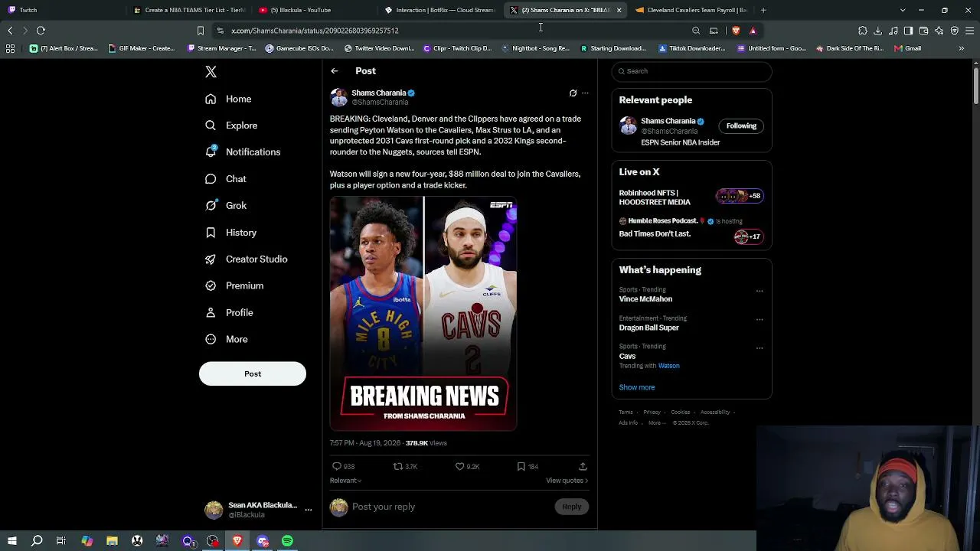The height and width of the screenshot is (551, 980).
Task: Click the Reply button
Action: 572,507
